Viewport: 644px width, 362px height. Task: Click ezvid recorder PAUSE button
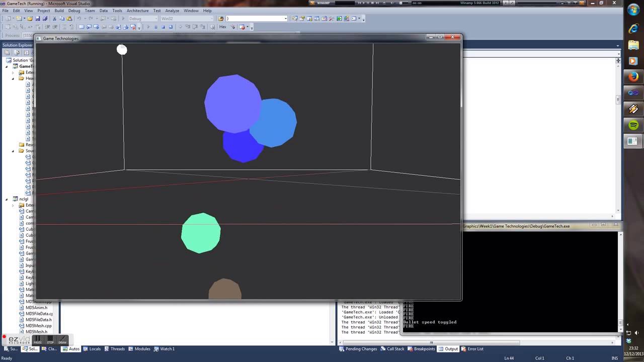37,340
